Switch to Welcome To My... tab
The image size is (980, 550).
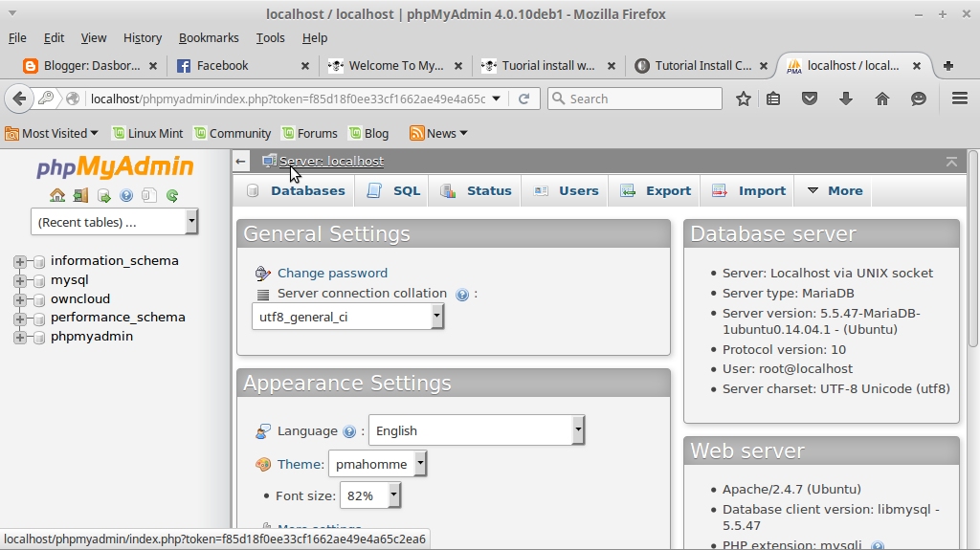(395, 66)
